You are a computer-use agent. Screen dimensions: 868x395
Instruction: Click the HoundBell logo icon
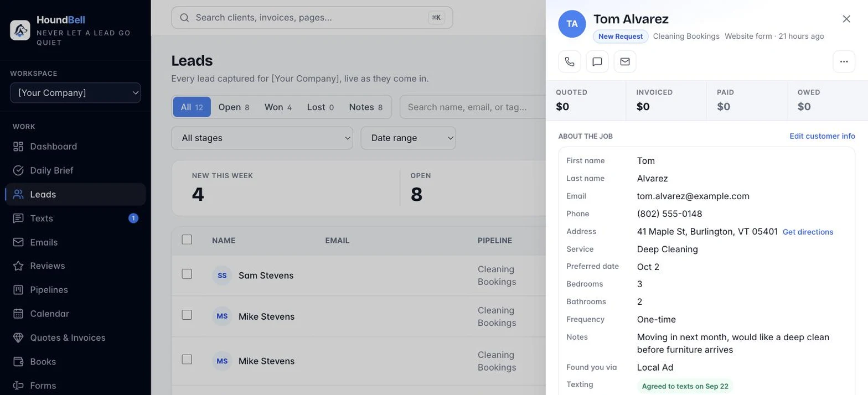point(20,30)
